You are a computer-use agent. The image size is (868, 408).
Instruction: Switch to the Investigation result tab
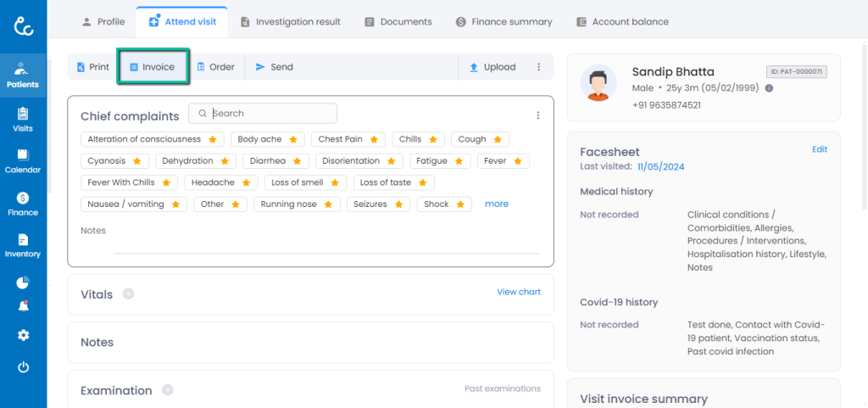[290, 22]
